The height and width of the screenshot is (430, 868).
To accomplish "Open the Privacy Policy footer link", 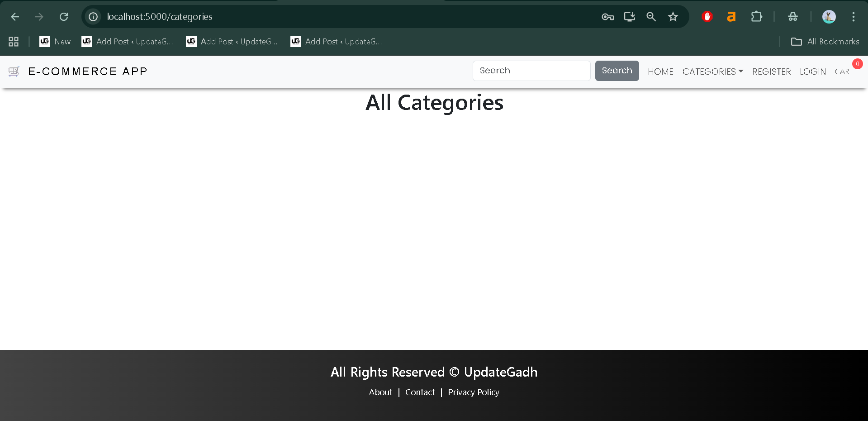I will coord(473,392).
